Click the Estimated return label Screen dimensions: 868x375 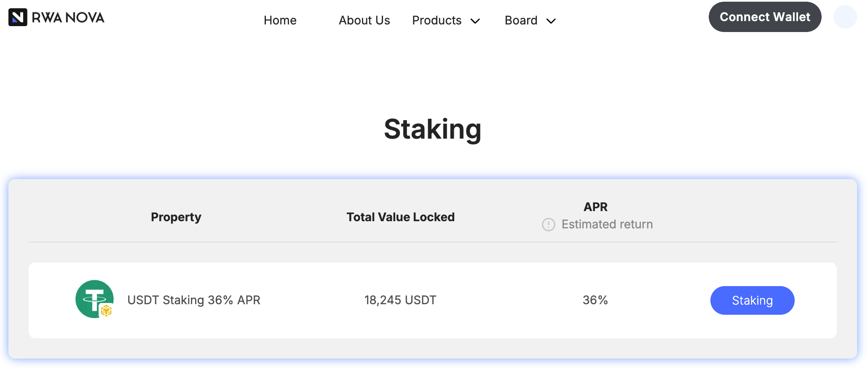tap(607, 225)
